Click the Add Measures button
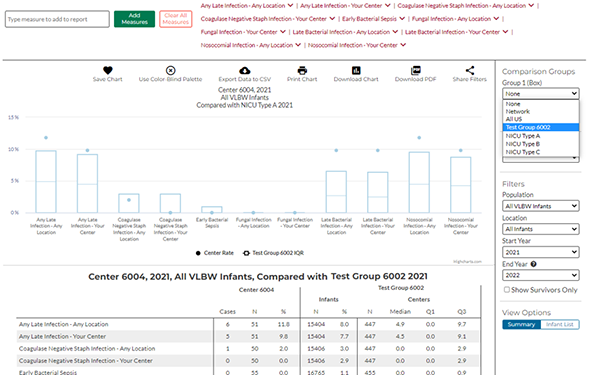The height and width of the screenshot is (375, 600). point(134,19)
